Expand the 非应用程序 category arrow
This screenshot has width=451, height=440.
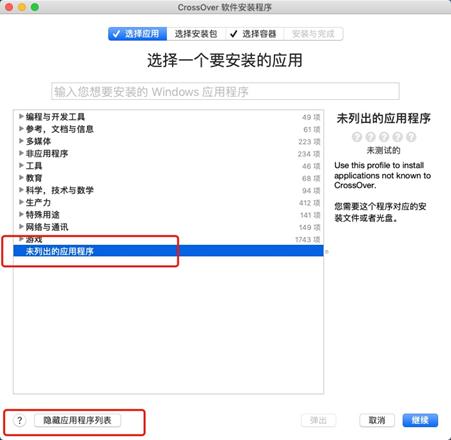(21, 153)
